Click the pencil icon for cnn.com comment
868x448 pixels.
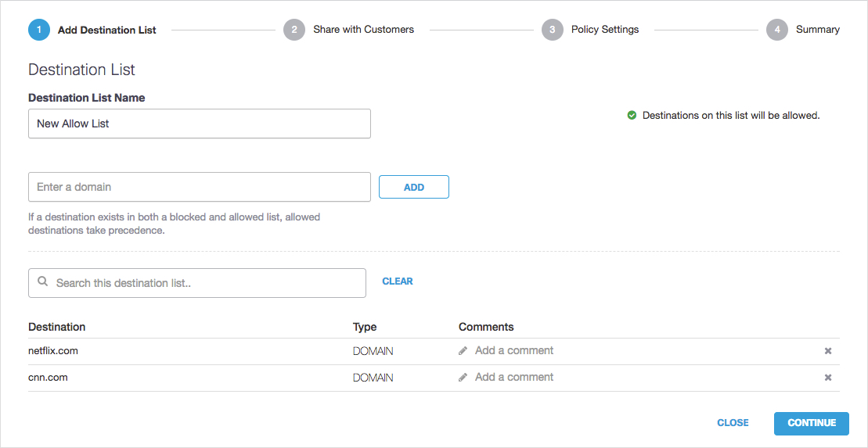pyautogui.click(x=463, y=378)
